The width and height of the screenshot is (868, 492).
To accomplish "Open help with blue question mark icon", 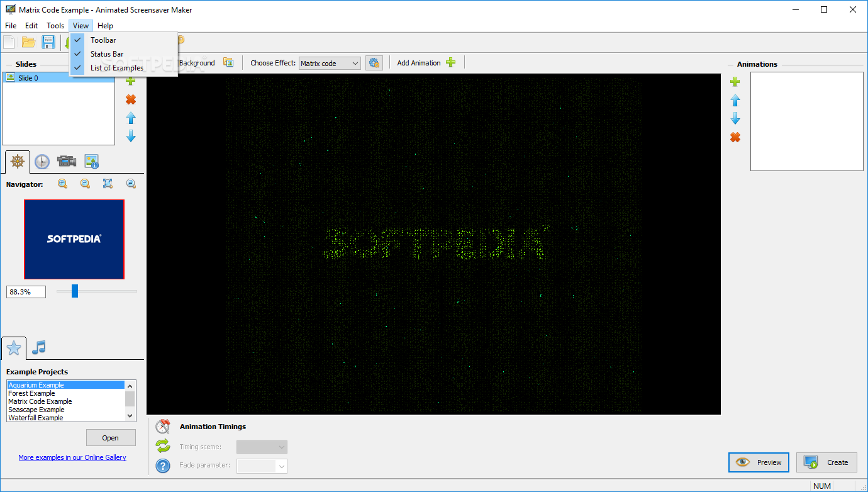I will tap(163, 466).
